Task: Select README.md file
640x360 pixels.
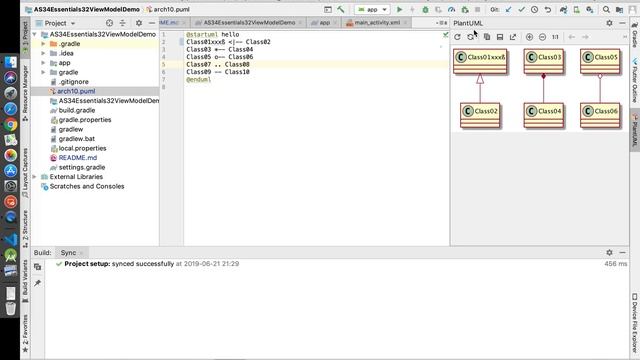Action: click(78, 158)
